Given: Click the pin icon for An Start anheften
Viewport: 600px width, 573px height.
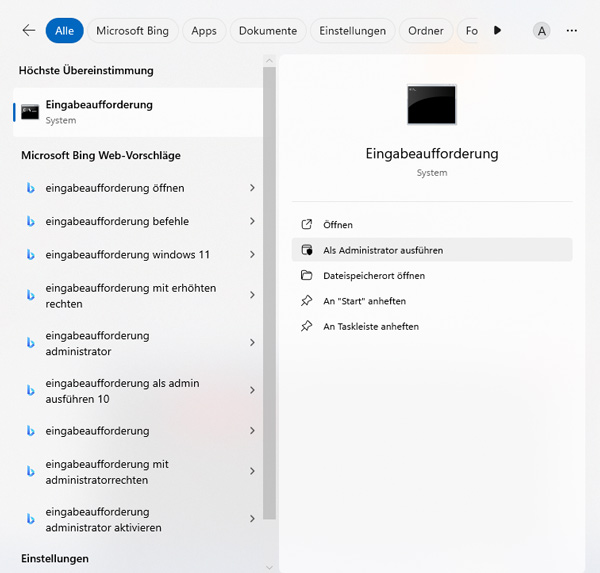Looking at the screenshot, I should pos(307,301).
